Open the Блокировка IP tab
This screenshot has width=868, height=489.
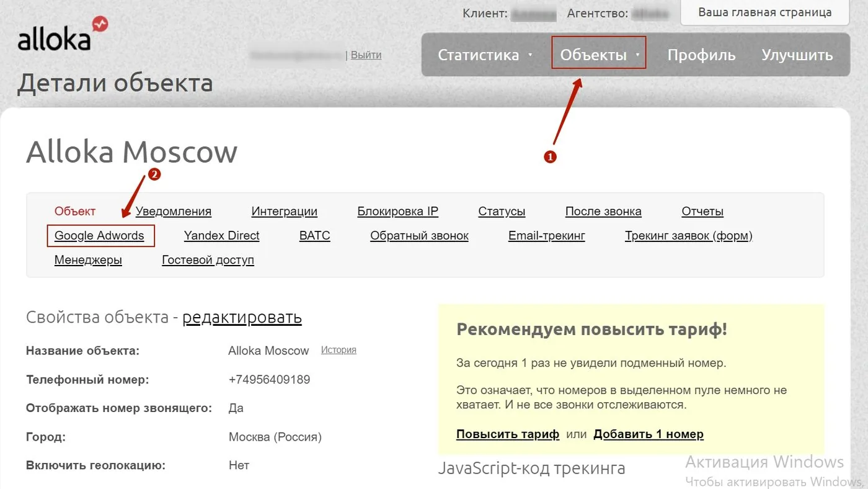pyautogui.click(x=398, y=211)
